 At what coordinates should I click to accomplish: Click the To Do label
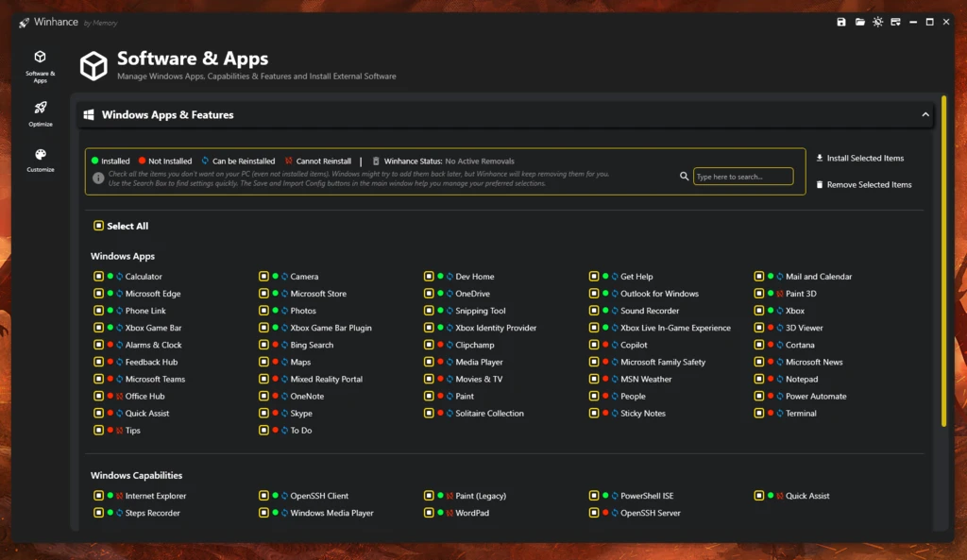301,431
